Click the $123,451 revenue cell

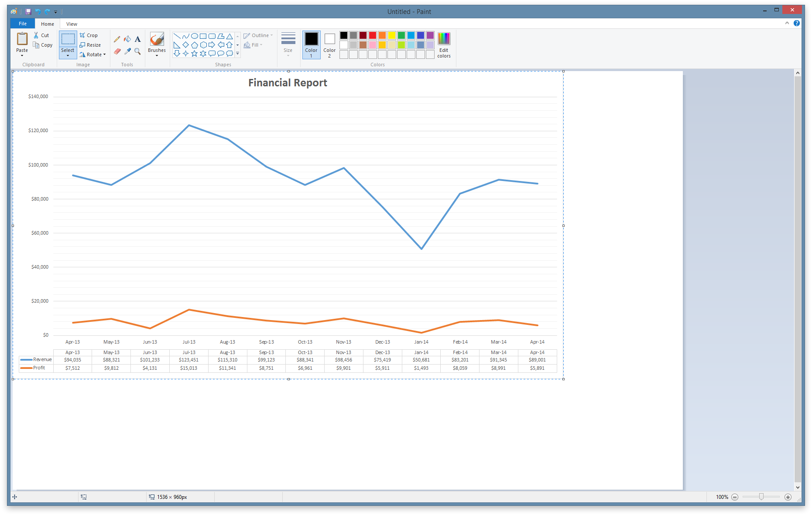(x=189, y=360)
